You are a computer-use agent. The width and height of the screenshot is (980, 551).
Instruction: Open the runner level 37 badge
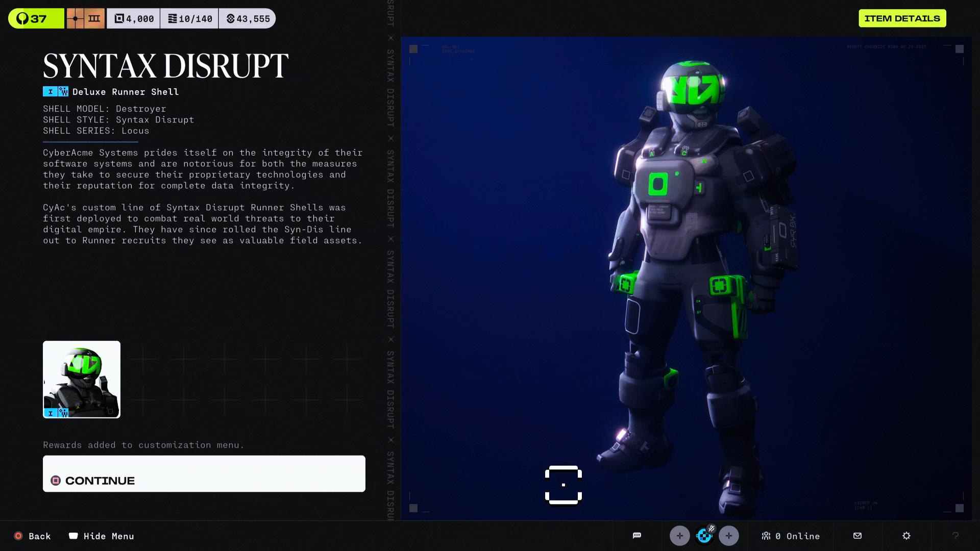click(36, 18)
